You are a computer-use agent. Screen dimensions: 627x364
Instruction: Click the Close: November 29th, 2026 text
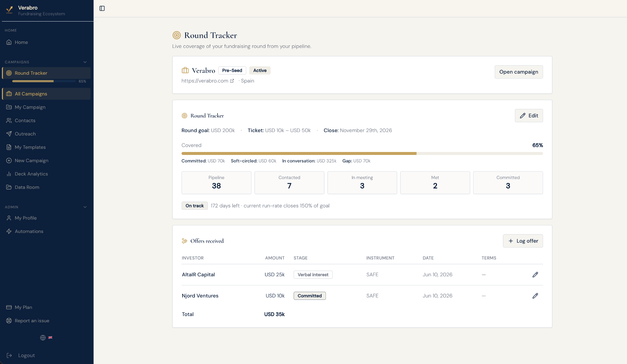(358, 130)
